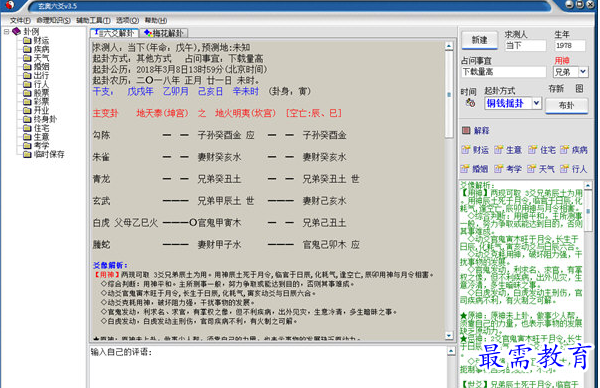
Task: Open the 彩票 folder in the tree
Action: pos(36,102)
